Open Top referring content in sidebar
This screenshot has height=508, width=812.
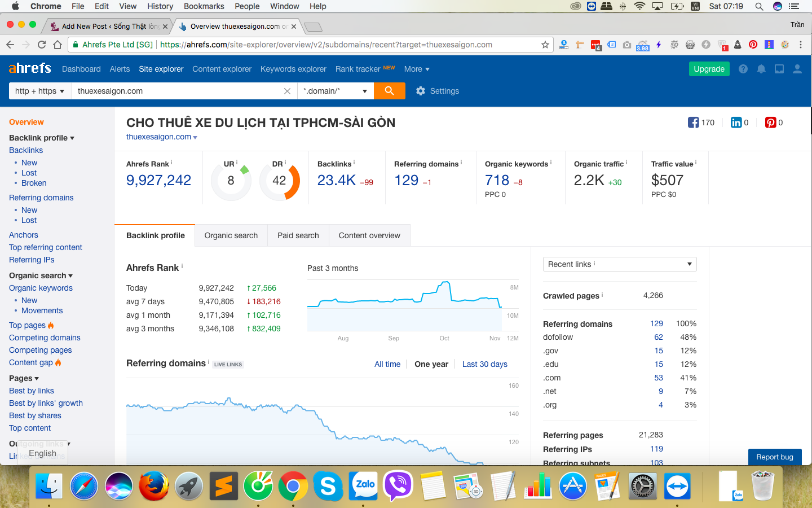[46, 247]
